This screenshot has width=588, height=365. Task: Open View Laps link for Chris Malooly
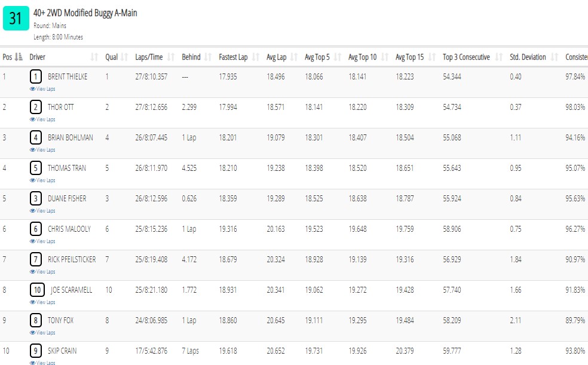(42, 241)
